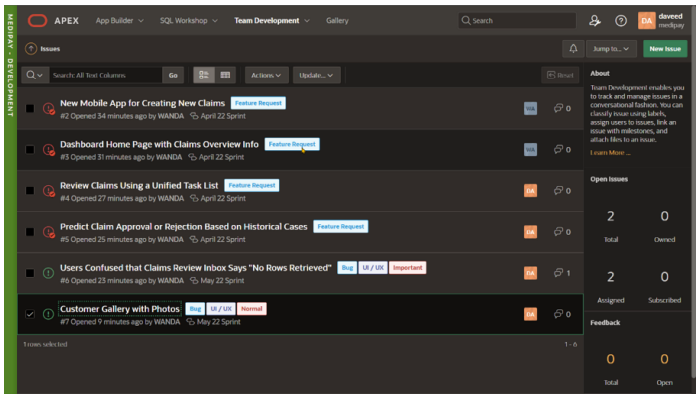Check the box for Dashboard Home Page issue
Viewport: 699px width, 403px height.
pos(30,149)
